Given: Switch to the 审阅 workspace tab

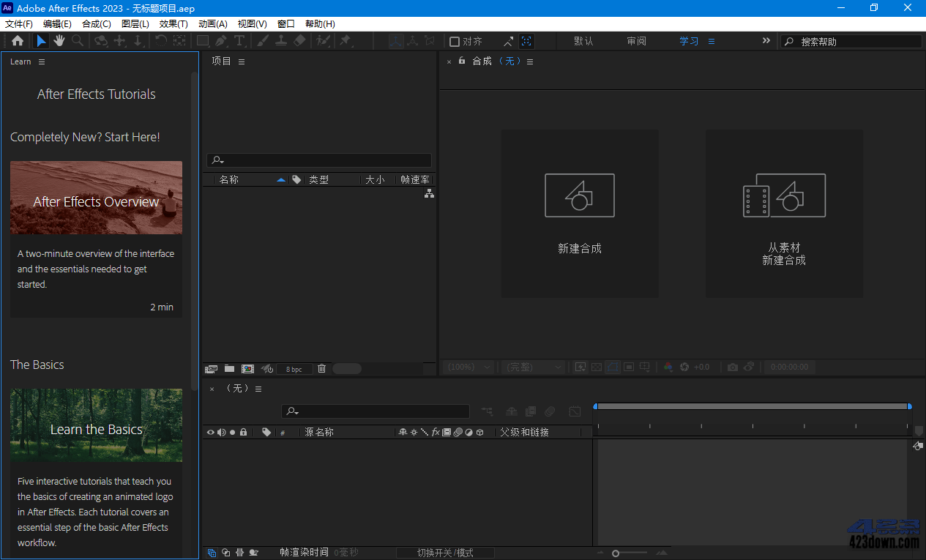Looking at the screenshot, I should coord(636,41).
